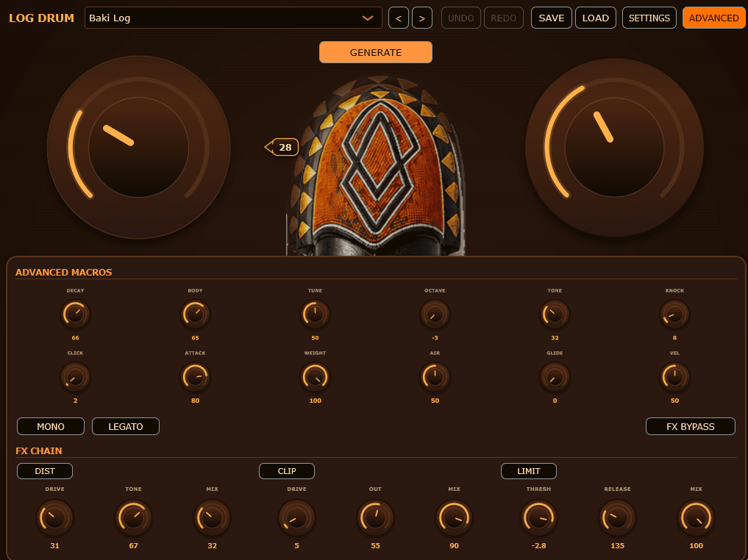
Task: Click the DECAY value 66
Action: point(75,338)
